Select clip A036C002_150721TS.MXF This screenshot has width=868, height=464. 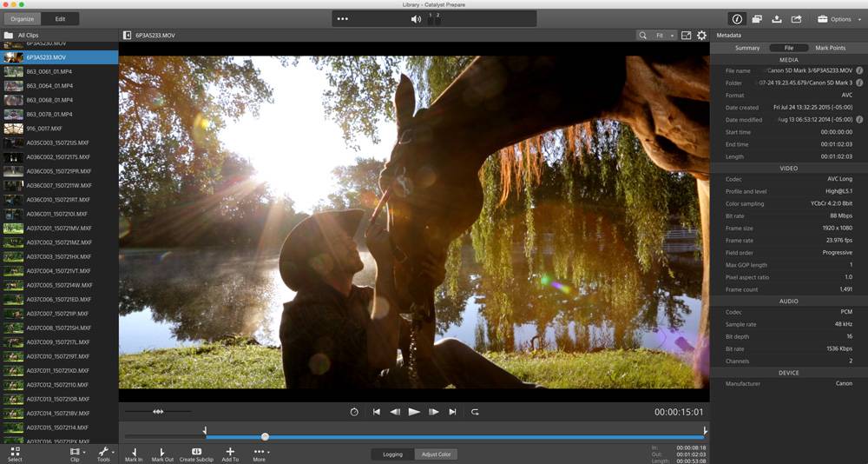(59, 157)
